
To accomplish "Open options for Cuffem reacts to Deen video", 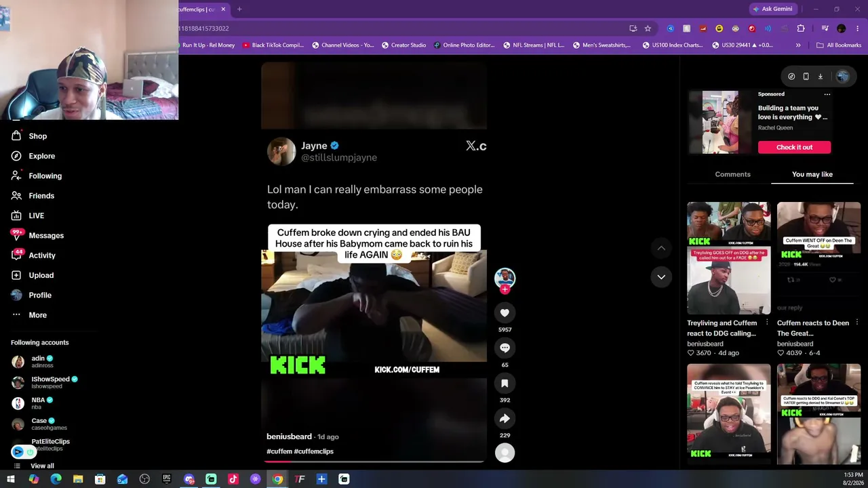I will click(857, 323).
